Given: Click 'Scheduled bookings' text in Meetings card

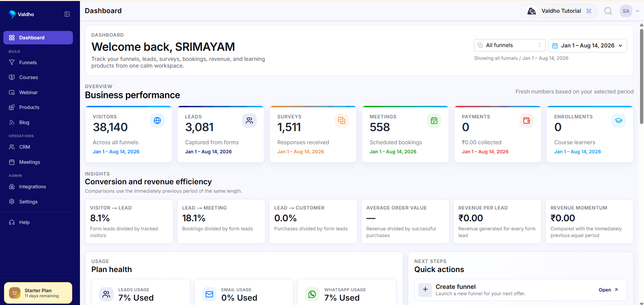Looking at the screenshot, I should point(396,142).
